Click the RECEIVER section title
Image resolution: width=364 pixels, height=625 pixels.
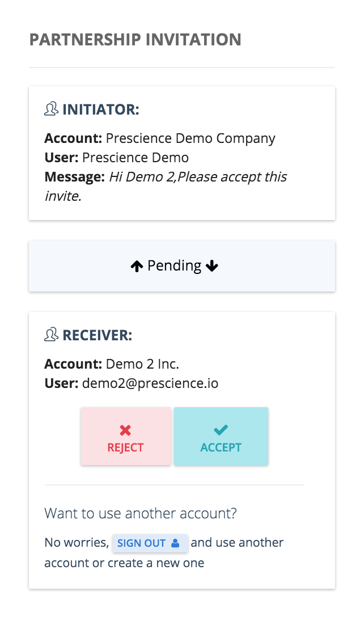(x=98, y=335)
